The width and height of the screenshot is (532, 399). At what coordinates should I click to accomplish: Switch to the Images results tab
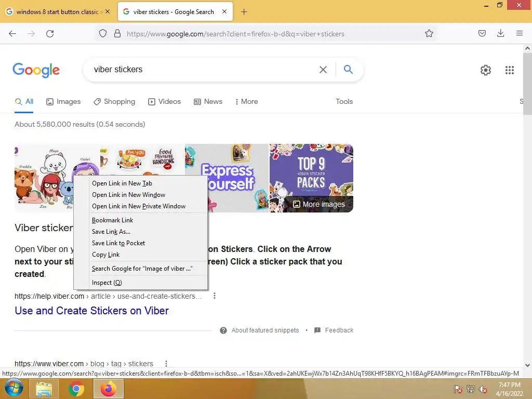[x=63, y=101]
